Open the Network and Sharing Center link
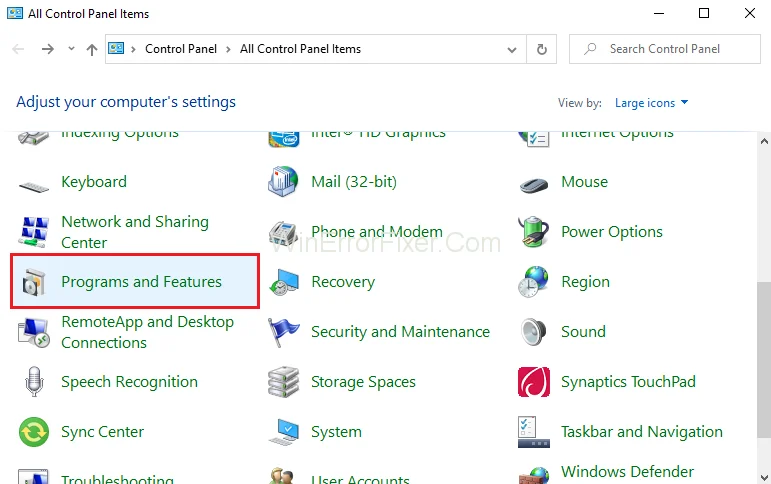 coord(134,232)
